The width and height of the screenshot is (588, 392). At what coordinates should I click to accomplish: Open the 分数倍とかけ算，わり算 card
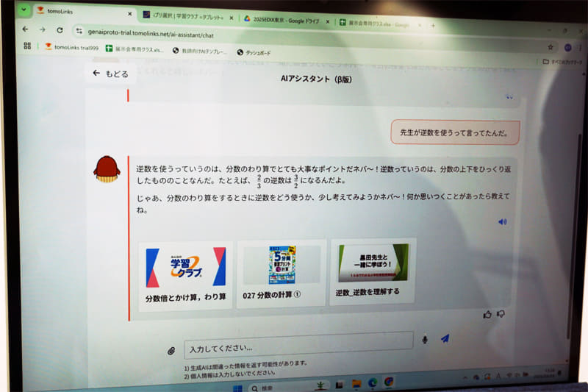pyautogui.click(x=185, y=276)
